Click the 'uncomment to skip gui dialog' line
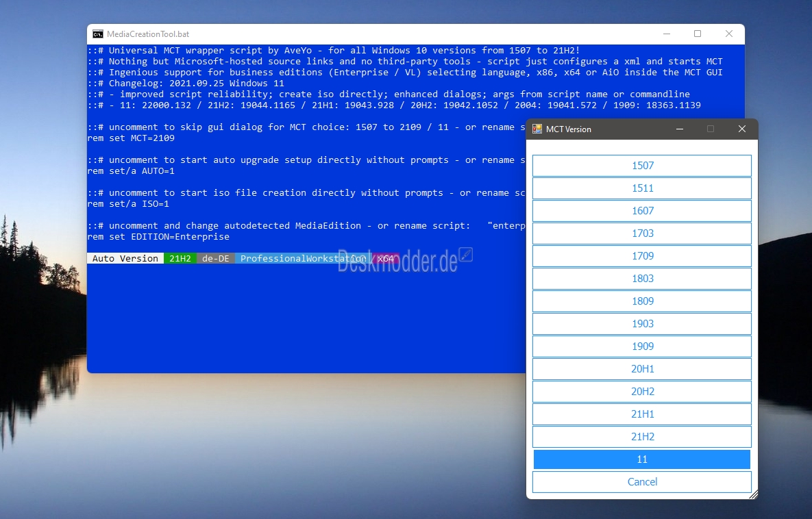This screenshot has width=812, height=519. click(306, 127)
